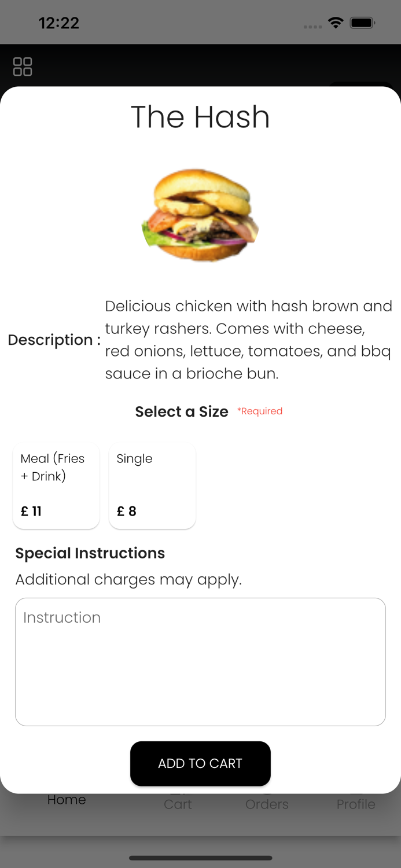401x868 pixels.
Task: Select the Meal (Fries + Drink) size option
Action: [x=56, y=485]
